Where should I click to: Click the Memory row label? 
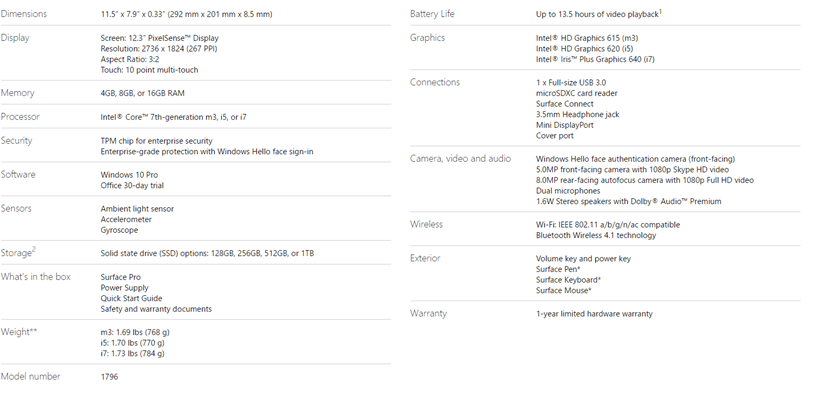17,93
